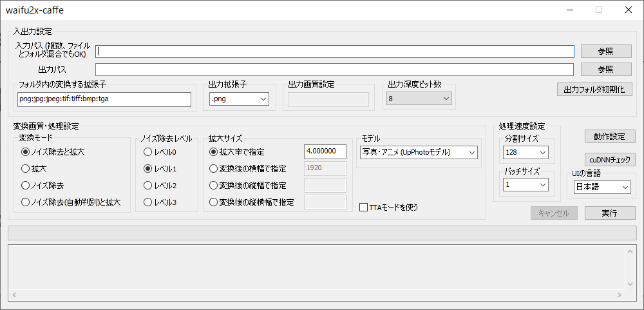The width and height of the screenshot is (644, 310).
Task: Click the width field showing 1920
Action: pos(325,168)
